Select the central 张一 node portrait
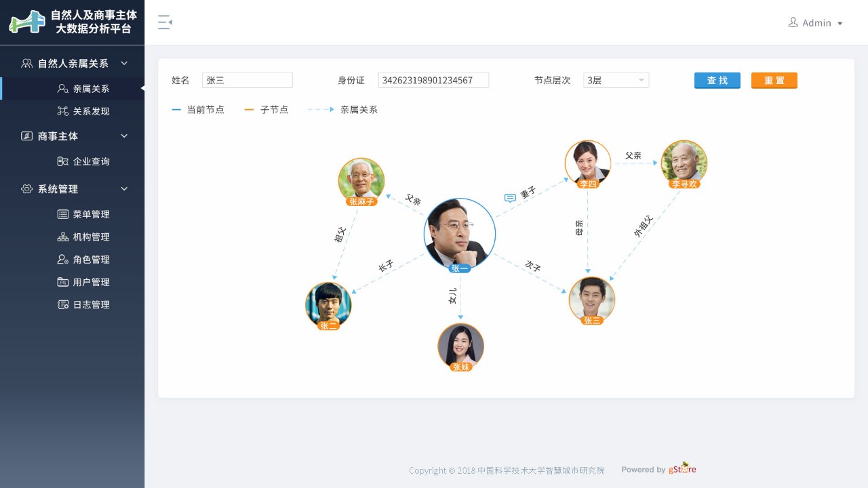Image resolution: width=868 pixels, height=488 pixels. click(x=460, y=234)
